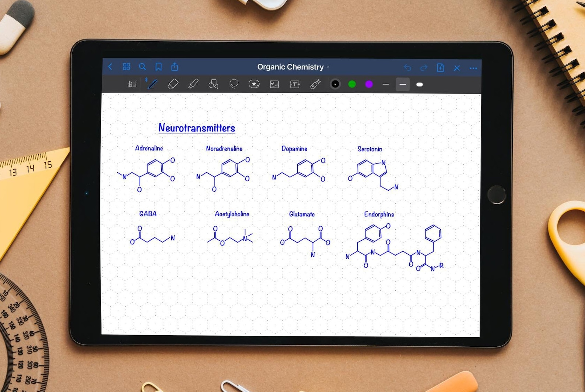Select the Lasso tool

[x=234, y=84]
